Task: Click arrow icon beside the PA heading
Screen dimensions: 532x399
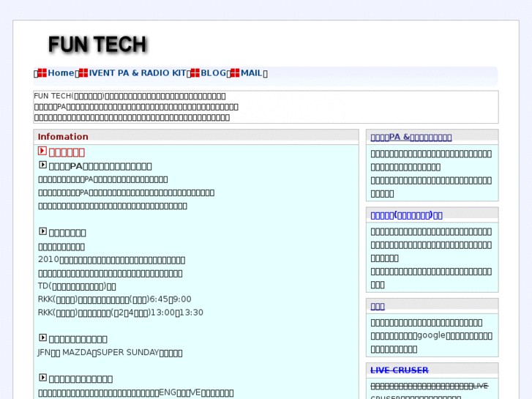Action: click(42, 165)
